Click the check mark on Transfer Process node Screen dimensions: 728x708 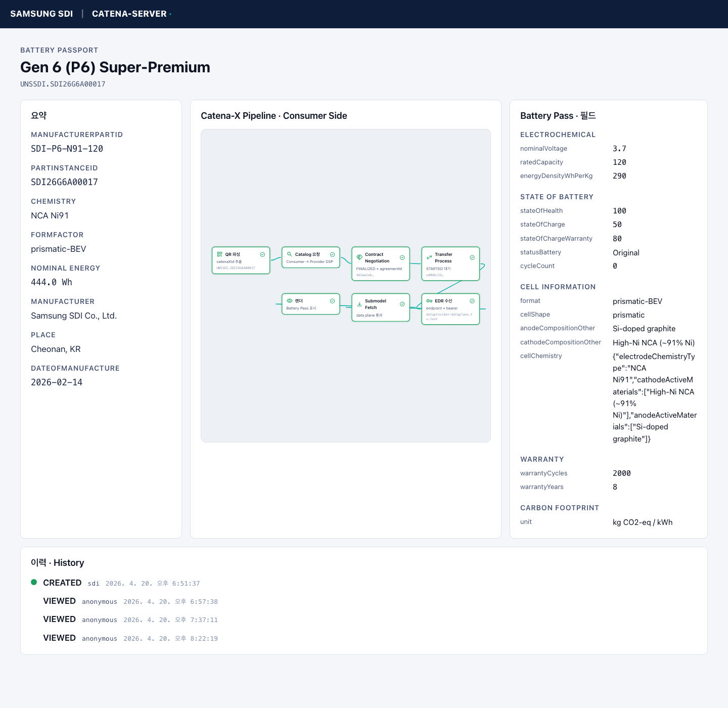tap(472, 257)
